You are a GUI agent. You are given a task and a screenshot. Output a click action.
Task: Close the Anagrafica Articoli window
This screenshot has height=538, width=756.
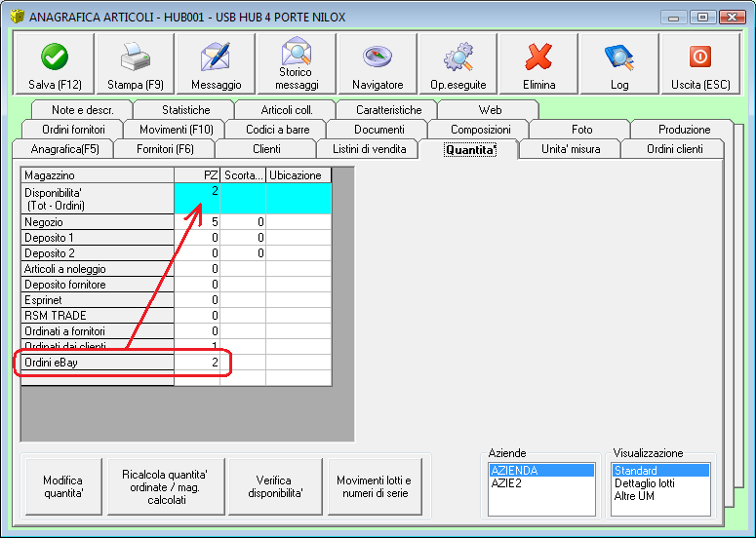732,18
